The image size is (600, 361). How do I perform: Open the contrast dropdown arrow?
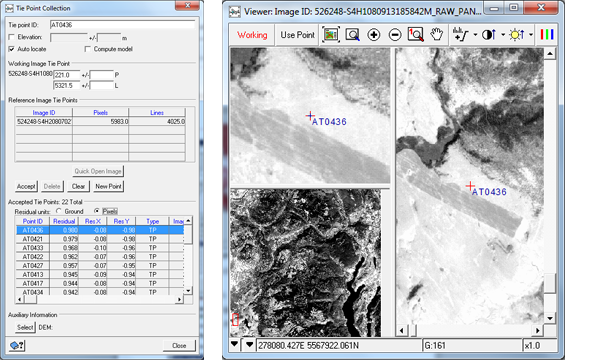tap(503, 35)
